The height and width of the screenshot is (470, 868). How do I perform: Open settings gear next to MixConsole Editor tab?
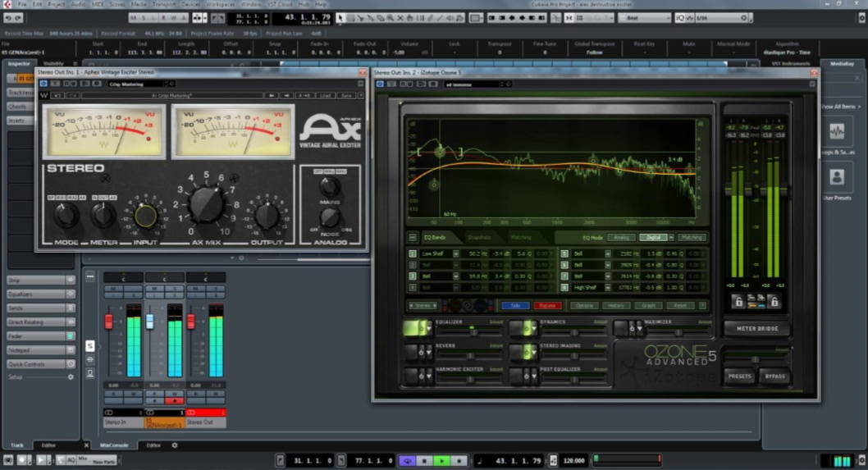click(175, 445)
